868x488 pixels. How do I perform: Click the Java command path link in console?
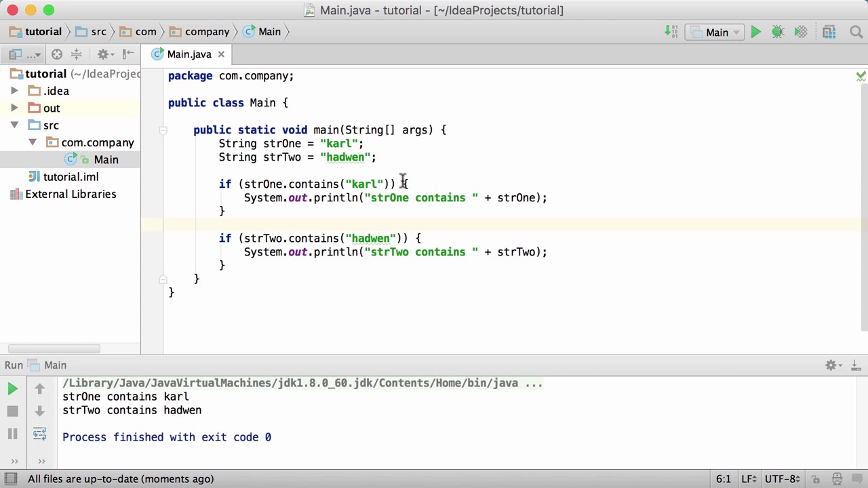(x=302, y=383)
